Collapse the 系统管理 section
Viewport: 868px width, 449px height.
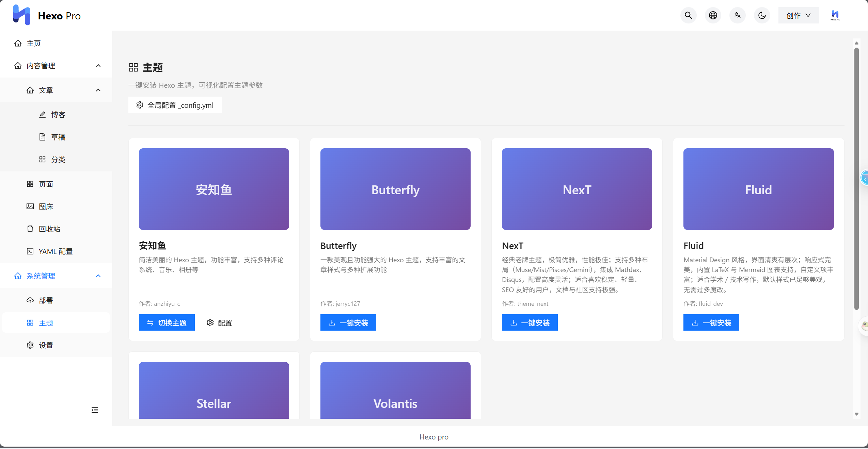point(56,276)
